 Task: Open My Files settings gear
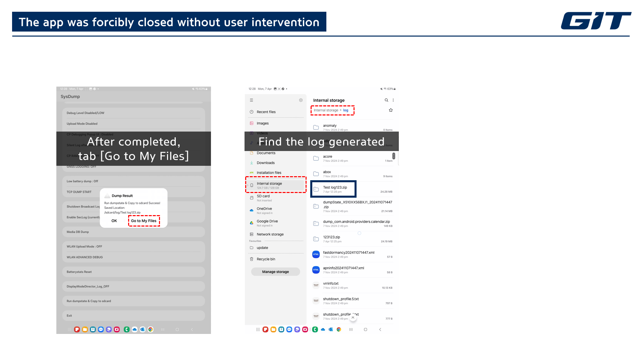pos(301,100)
